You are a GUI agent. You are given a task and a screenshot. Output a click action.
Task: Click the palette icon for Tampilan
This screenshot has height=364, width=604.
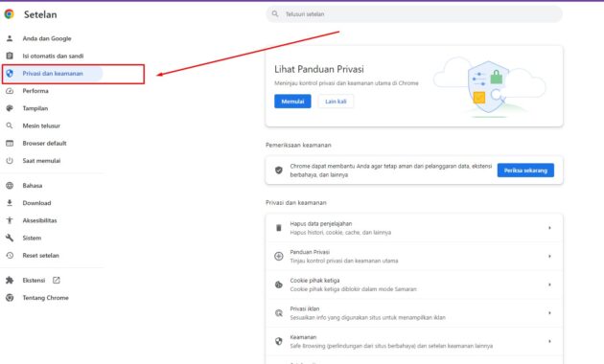pyautogui.click(x=10, y=108)
